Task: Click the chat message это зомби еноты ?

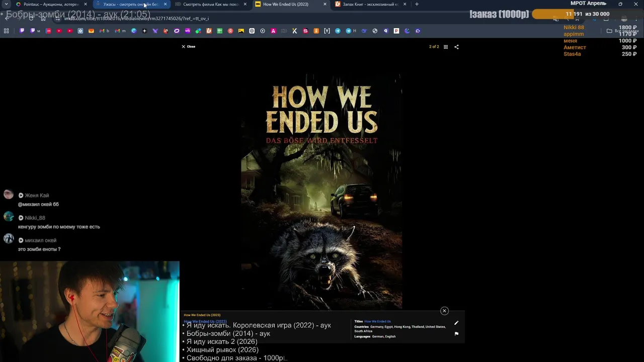Action: click(39, 249)
